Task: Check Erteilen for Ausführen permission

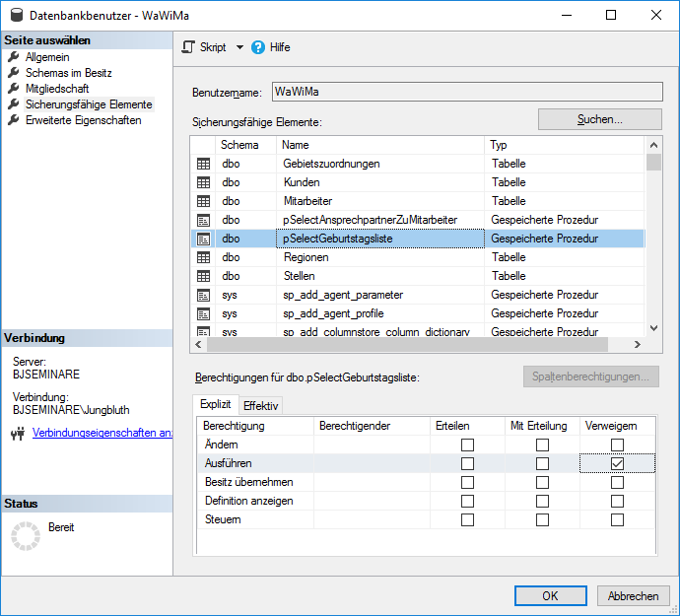Action: [x=468, y=463]
